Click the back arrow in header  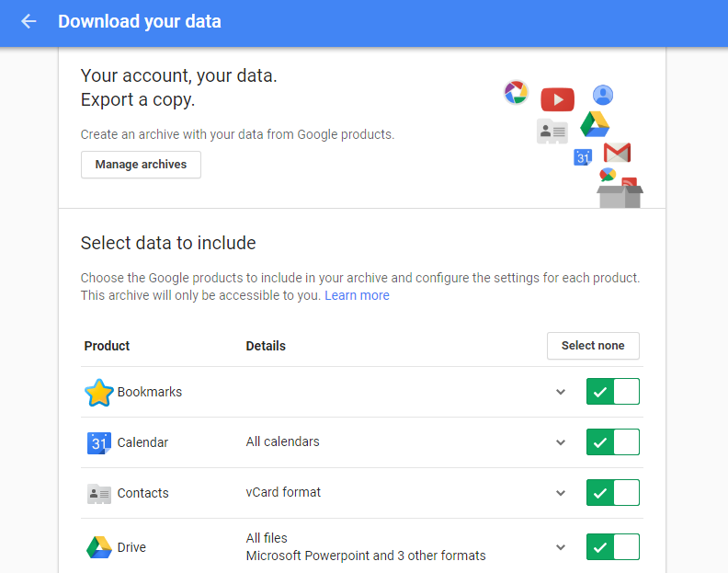[28, 21]
